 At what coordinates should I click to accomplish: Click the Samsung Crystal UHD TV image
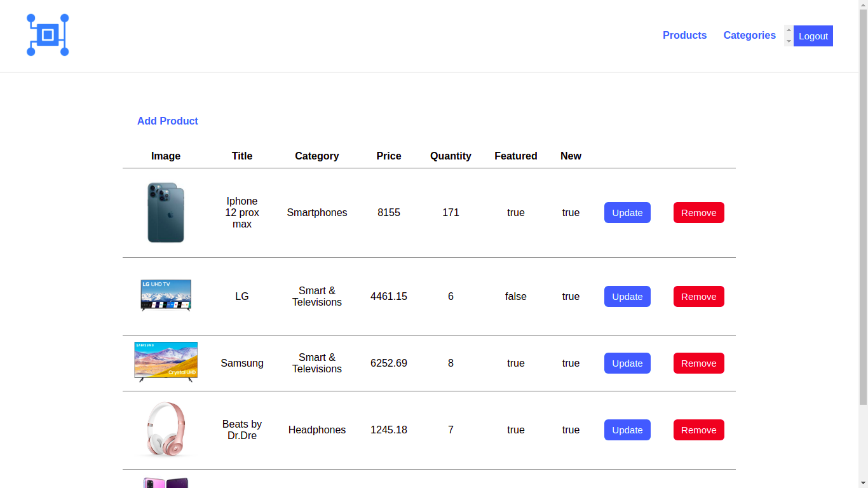tap(166, 362)
